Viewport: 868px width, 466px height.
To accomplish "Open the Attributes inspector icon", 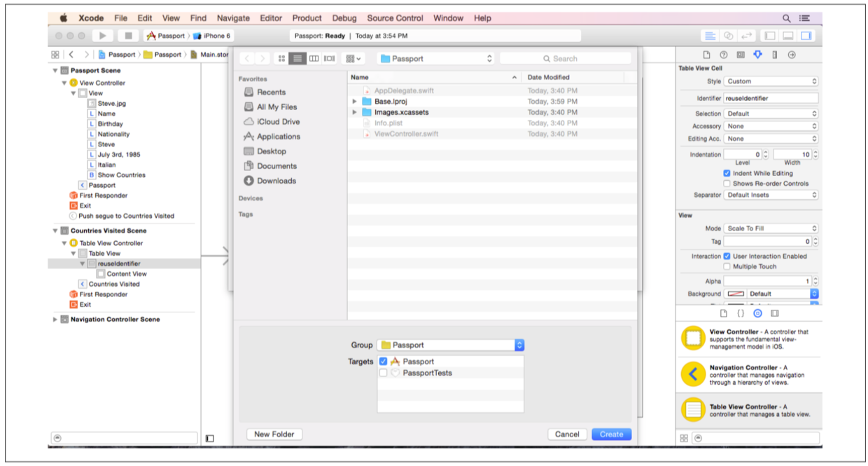I will 757,55.
